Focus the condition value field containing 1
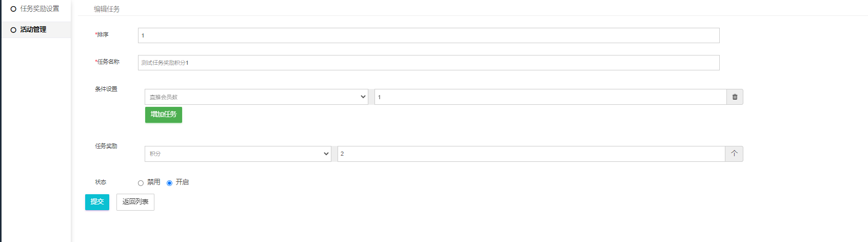The image size is (868, 242). click(x=550, y=97)
